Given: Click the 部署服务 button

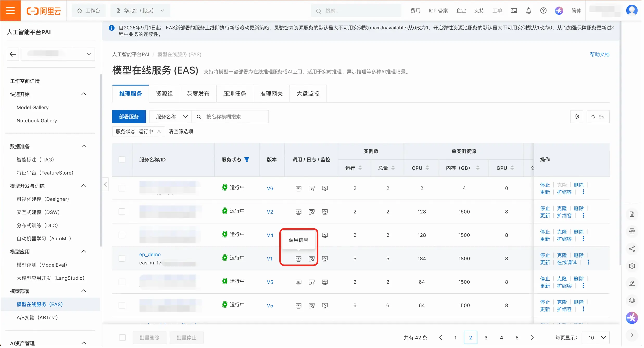Looking at the screenshot, I should tap(129, 117).
